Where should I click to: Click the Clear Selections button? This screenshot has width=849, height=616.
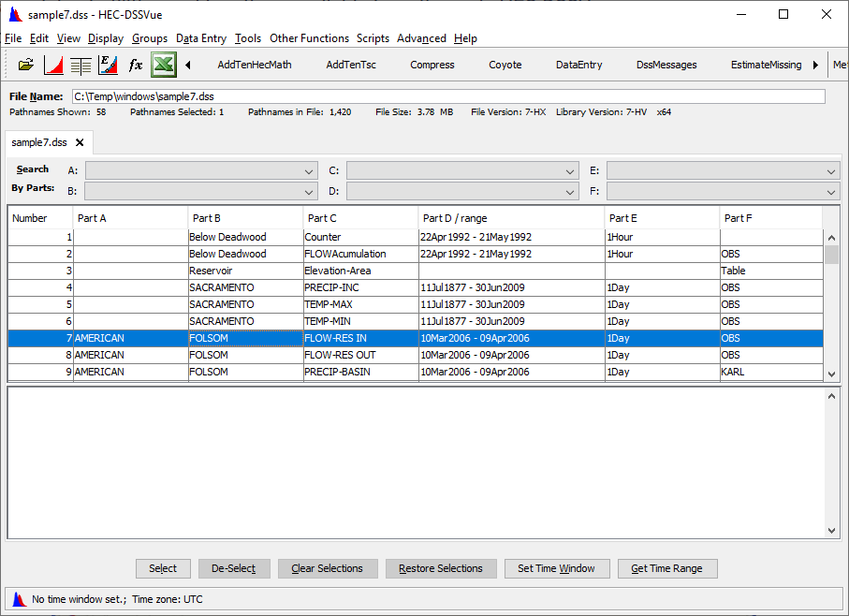pos(327,568)
